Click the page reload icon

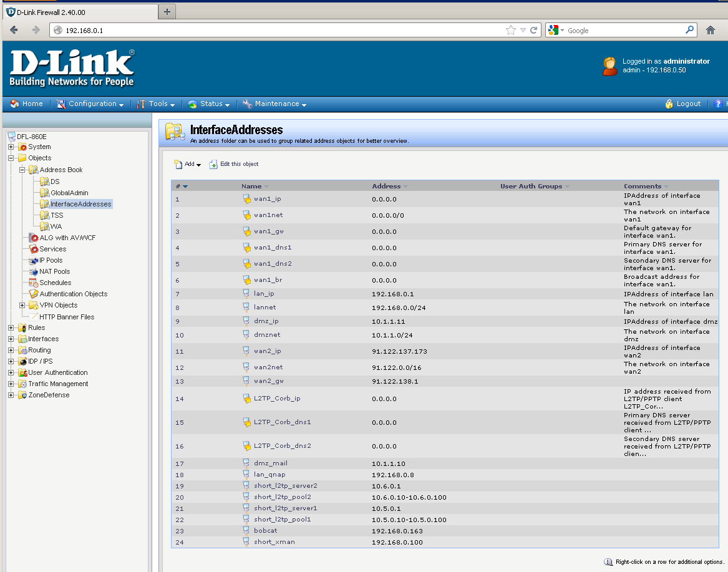(x=533, y=30)
